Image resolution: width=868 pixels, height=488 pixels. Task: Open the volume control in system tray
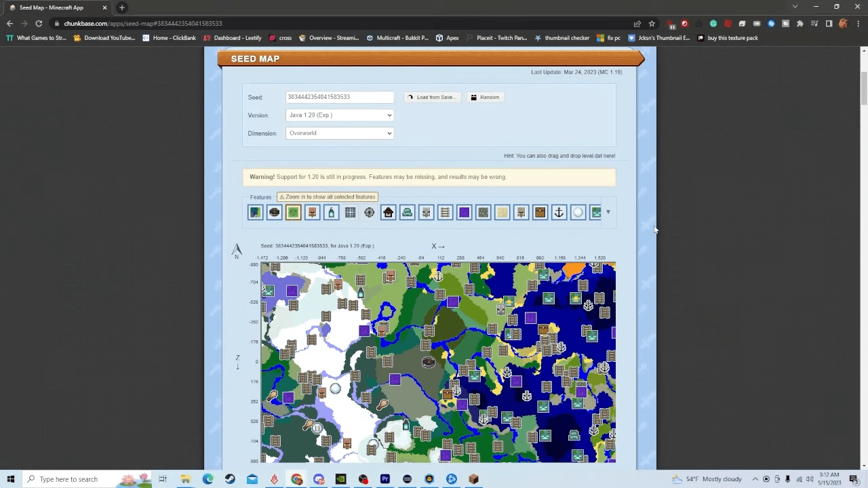click(809, 479)
